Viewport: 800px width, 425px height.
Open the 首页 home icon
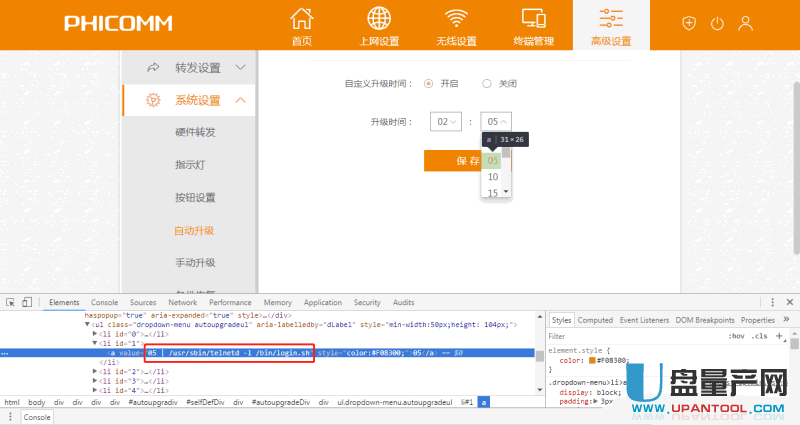coord(301,27)
